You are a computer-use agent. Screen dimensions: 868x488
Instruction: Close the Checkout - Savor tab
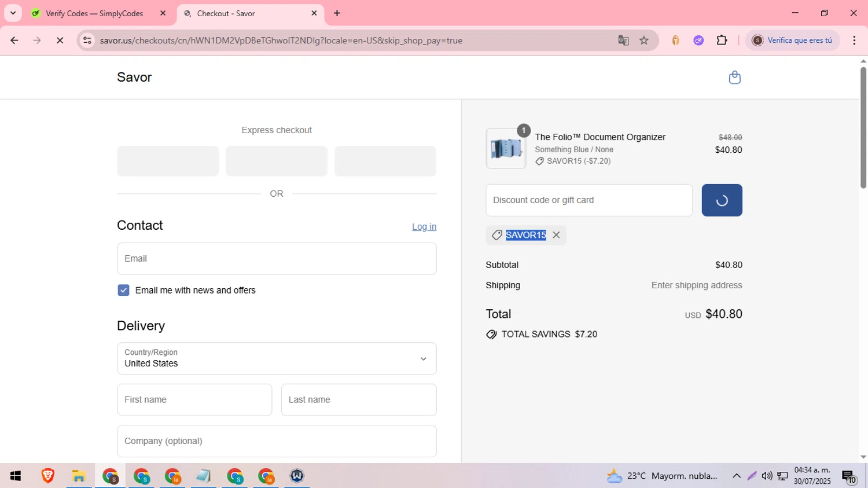click(314, 13)
